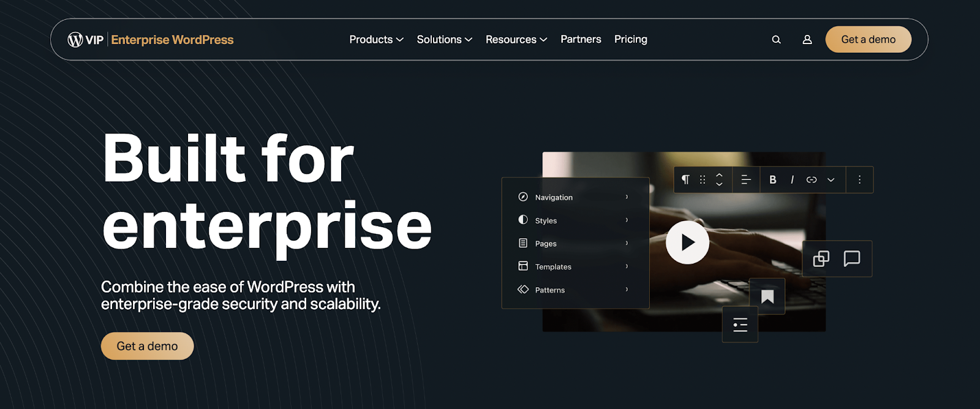Toggle bold formatting in toolbar
980x409 pixels.
pyautogui.click(x=773, y=179)
